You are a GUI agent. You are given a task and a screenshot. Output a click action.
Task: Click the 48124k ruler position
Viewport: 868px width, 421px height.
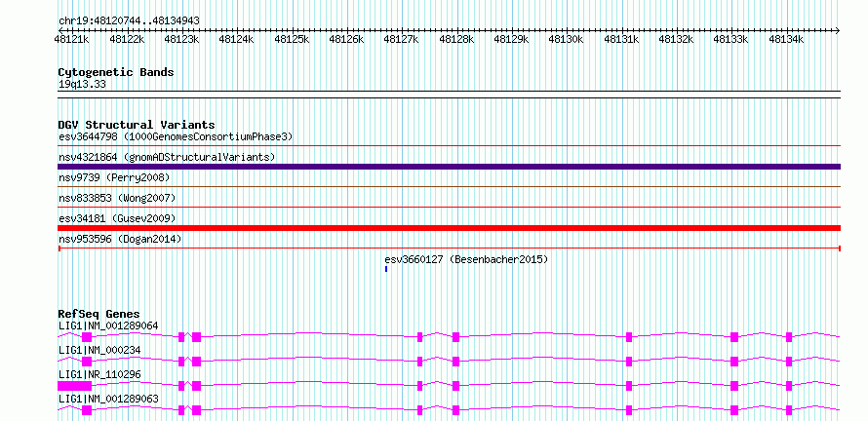coord(236,39)
